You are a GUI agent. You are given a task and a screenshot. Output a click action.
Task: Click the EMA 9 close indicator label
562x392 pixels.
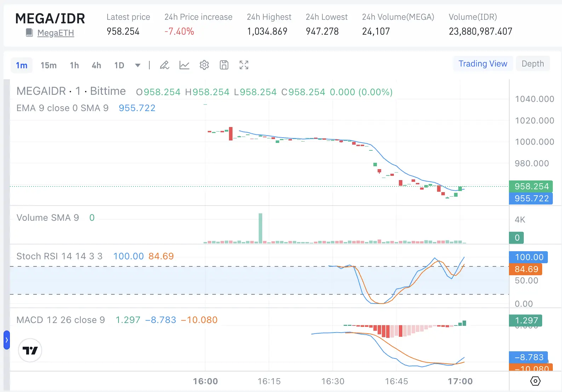point(62,108)
